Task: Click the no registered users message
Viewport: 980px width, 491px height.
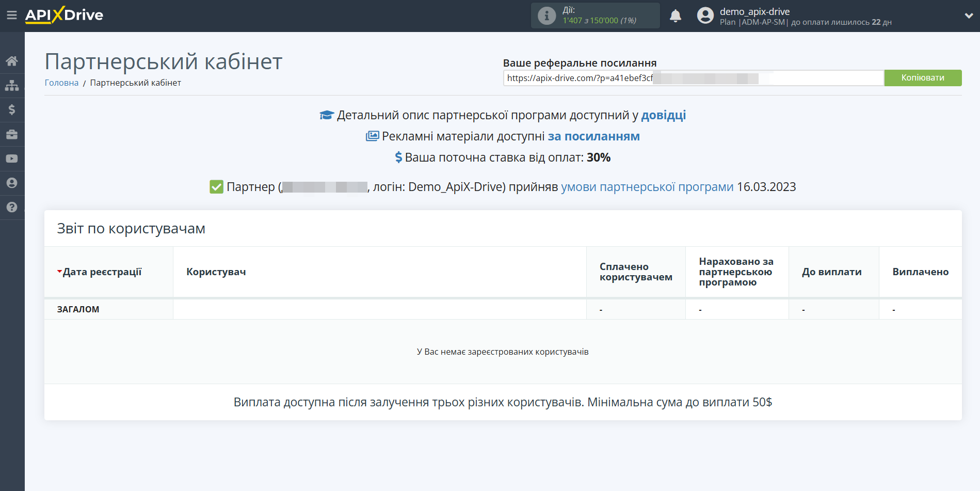Action: (x=503, y=352)
